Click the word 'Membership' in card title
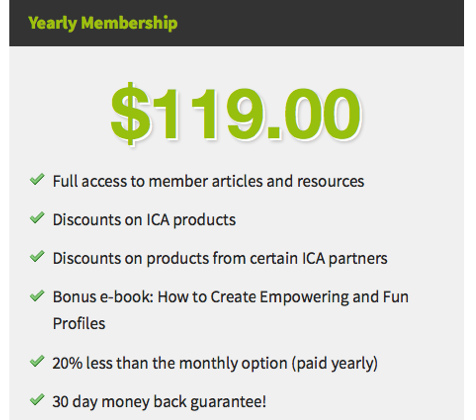 [x=129, y=23]
